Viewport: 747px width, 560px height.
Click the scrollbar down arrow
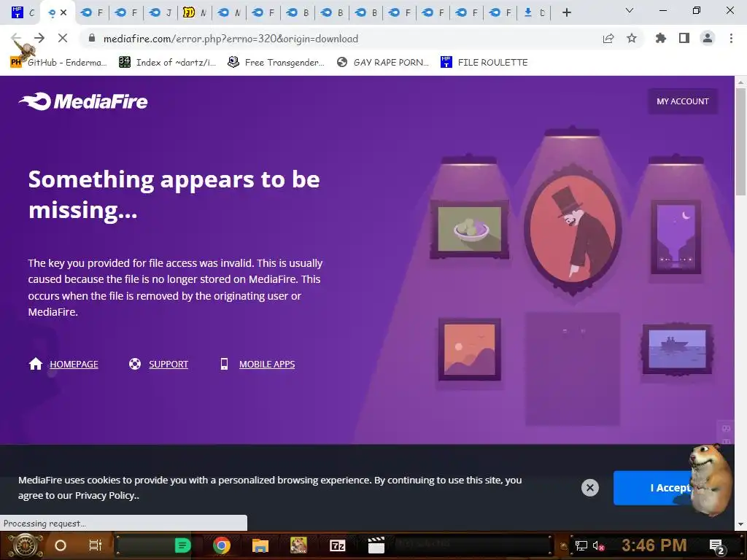pyautogui.click(x=740, y=524)
